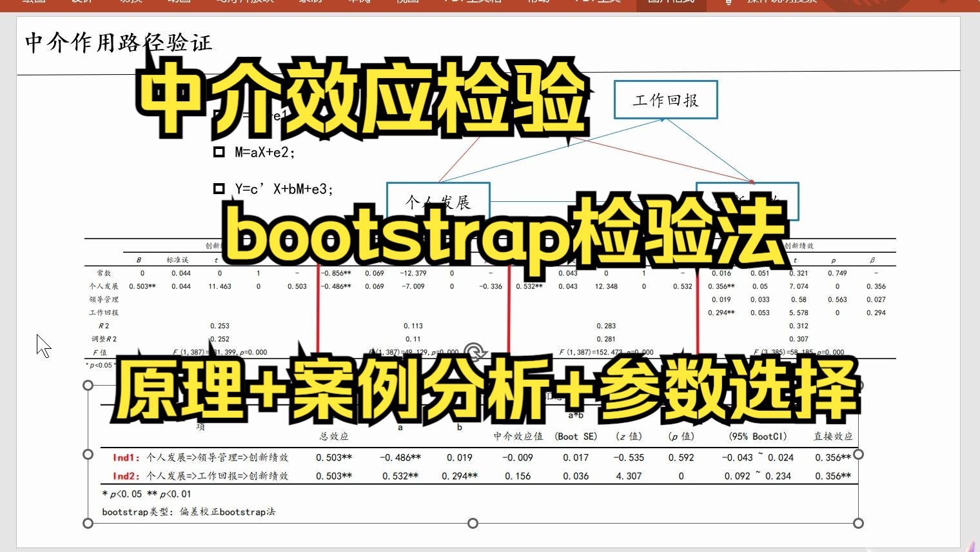Image resolution: width=980 pixels, height=552 pixels.
Task: Select the left-middle resize handle of the selected table
Action: coord(88,454)
